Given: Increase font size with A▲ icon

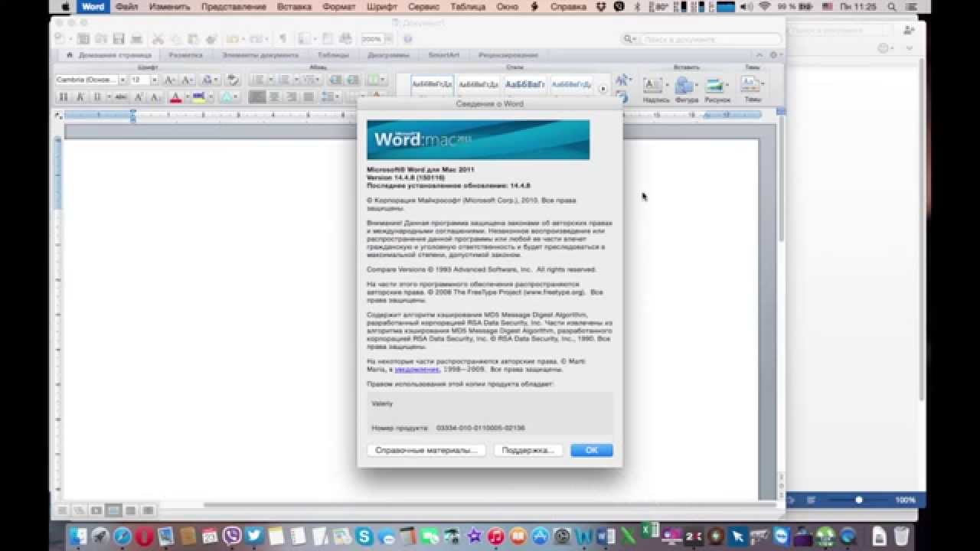Looking at the screenshot, I should [169, 80].
